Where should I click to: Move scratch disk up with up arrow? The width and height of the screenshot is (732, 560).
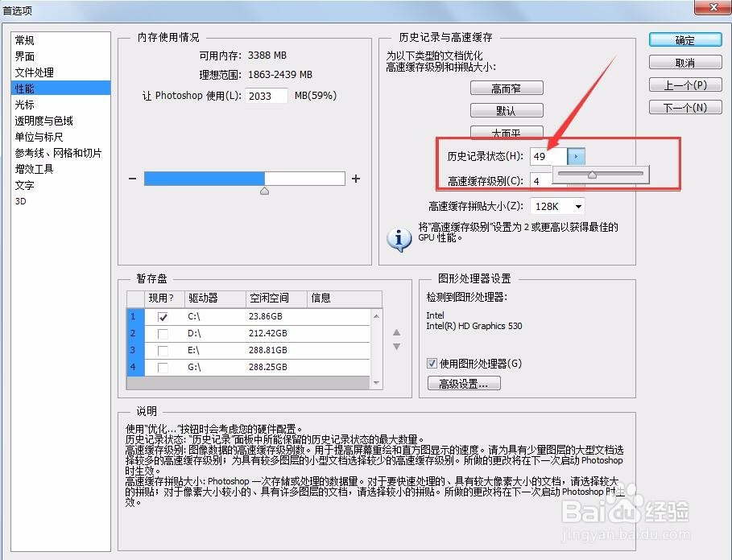click(396, 332)
